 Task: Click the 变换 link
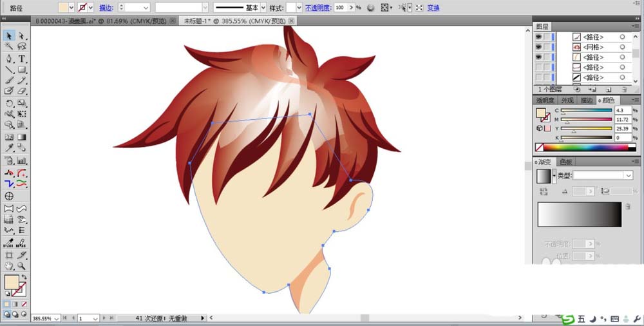433,8
